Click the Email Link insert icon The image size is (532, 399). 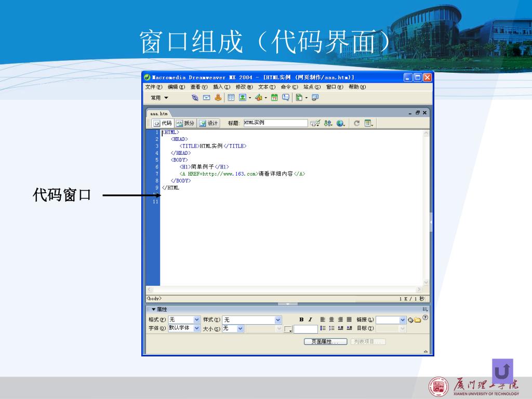pyautogui.click(x=206, y=98)
